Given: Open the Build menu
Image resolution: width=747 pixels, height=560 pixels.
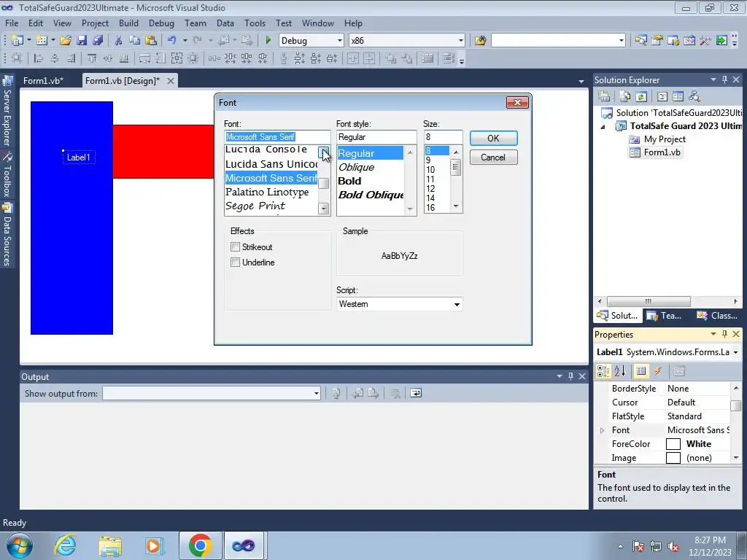Looking at the screenshot, I should click(x=128, y=23).
